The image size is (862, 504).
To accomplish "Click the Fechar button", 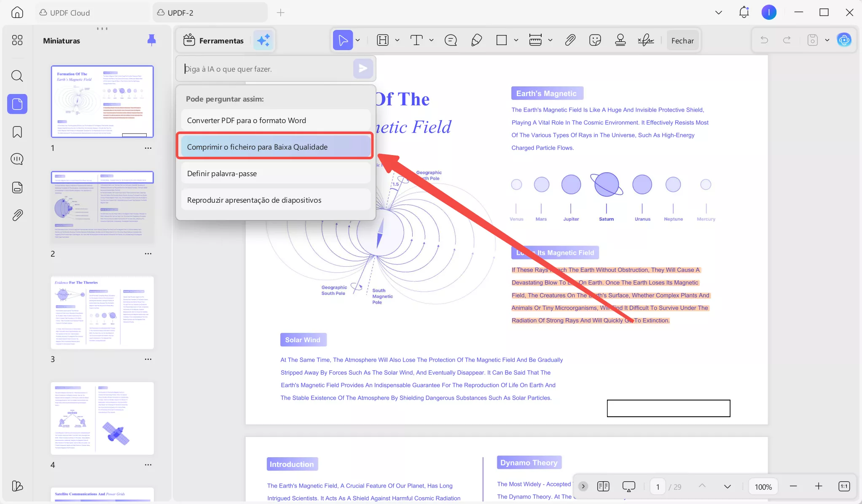I will pyautogui.click(x=682, y=40).
